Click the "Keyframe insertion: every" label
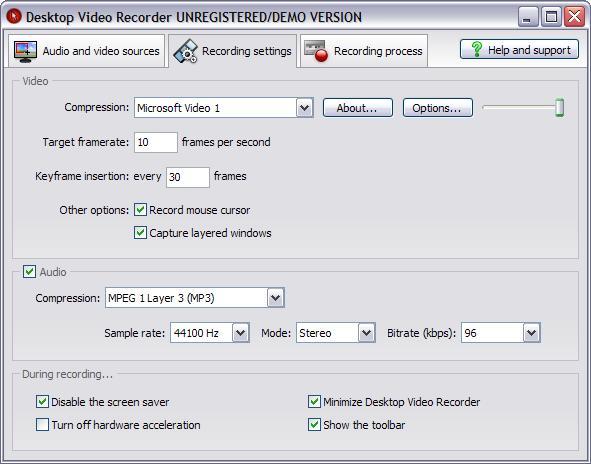 98,176
